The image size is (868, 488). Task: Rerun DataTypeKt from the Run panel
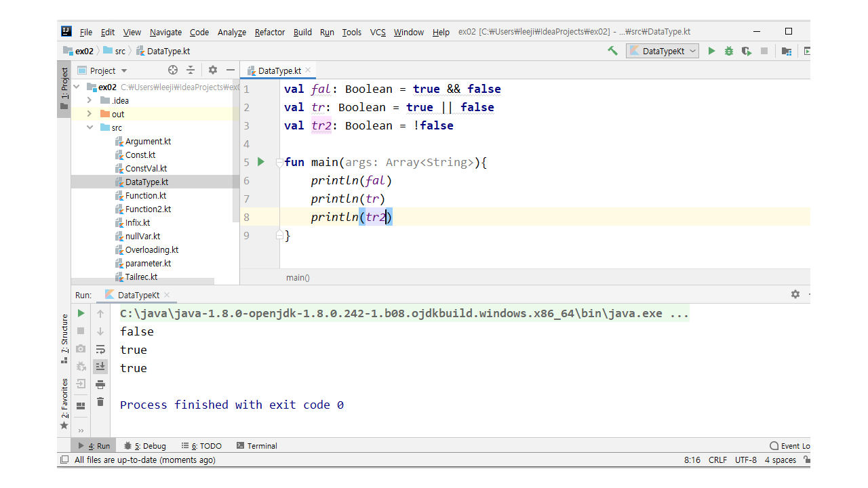(x=81, y=313)
